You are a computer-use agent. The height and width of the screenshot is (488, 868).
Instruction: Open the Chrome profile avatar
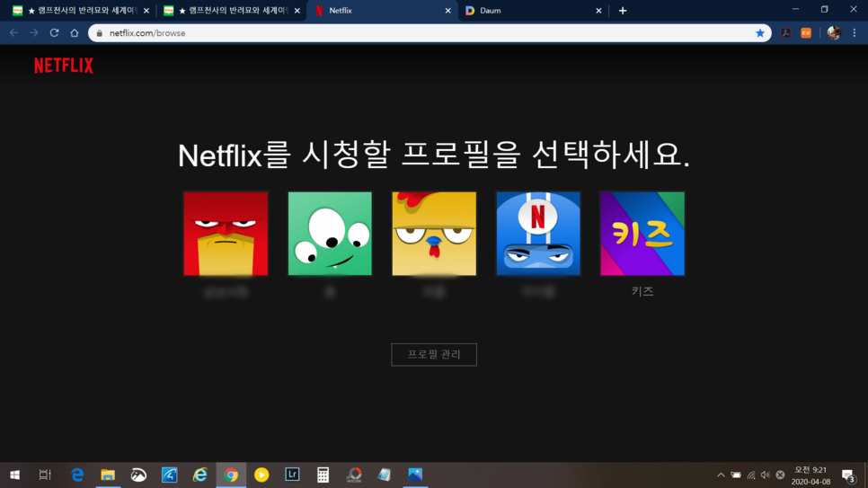coord(834,33)
